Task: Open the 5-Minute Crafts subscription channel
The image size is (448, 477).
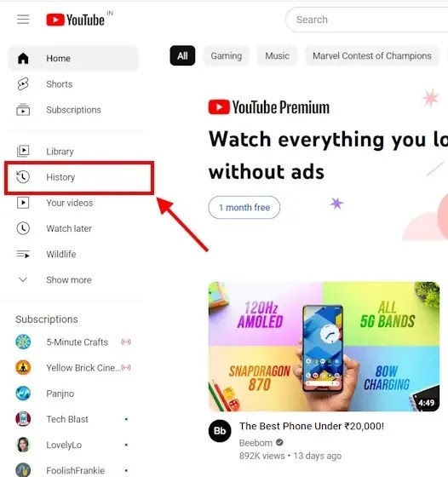Action: (x=73, y=342)
